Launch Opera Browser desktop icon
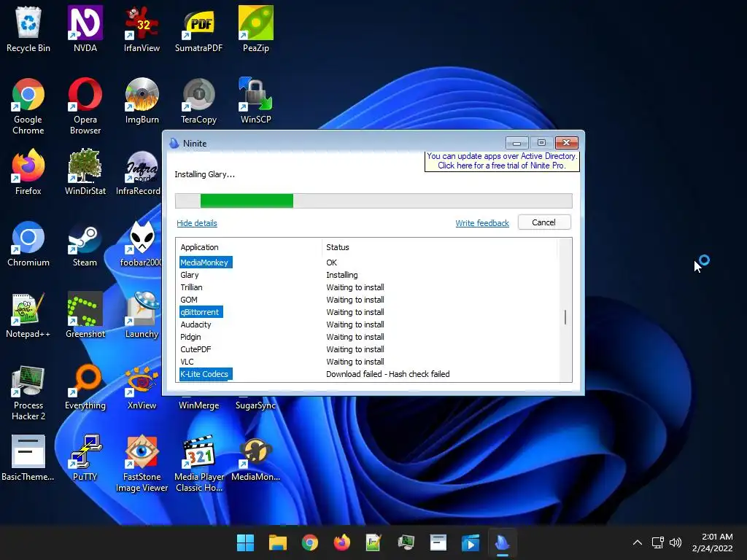The image size is (747, 560). (85, 106)
